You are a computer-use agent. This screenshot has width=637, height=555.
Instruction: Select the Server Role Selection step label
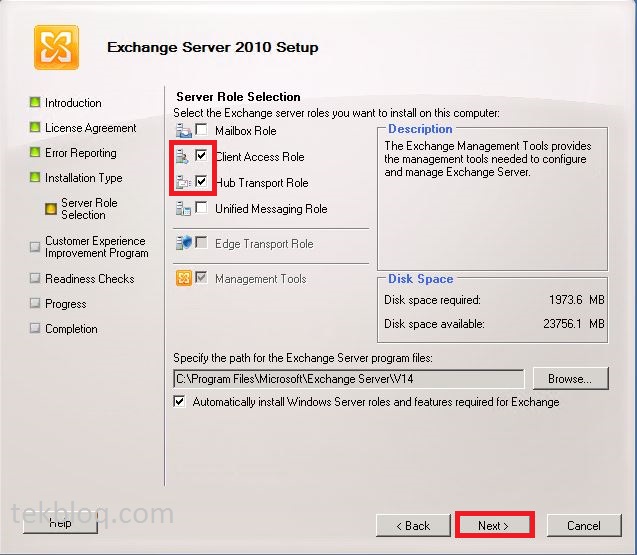[x=89, y=209]
